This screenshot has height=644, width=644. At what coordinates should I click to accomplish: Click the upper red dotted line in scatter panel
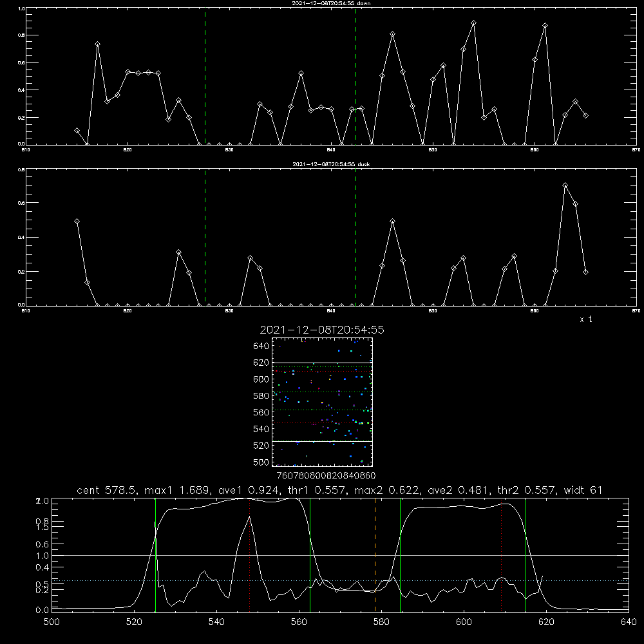point(323,372)
